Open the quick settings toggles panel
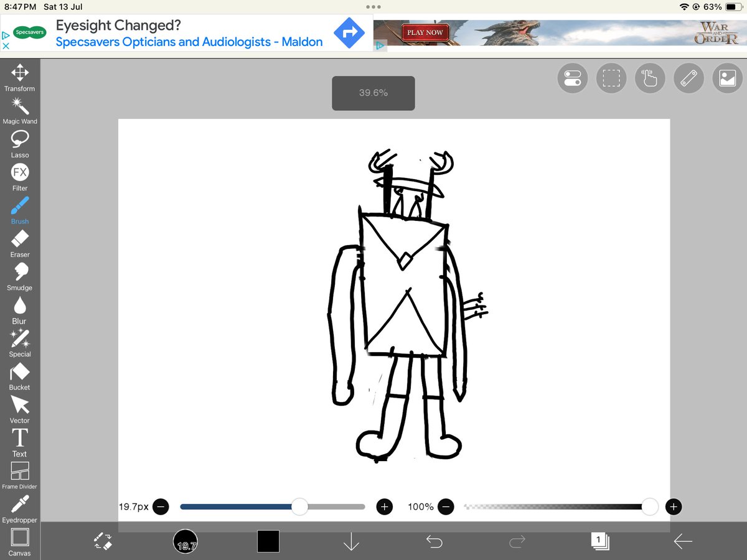Image resolution: width=747 pixels, height=560 pixels. pyautogui.click(x=572, y=78)
